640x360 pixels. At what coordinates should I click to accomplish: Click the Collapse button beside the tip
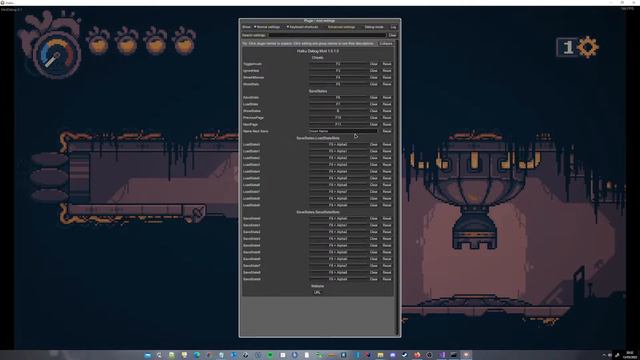(386, 43)
